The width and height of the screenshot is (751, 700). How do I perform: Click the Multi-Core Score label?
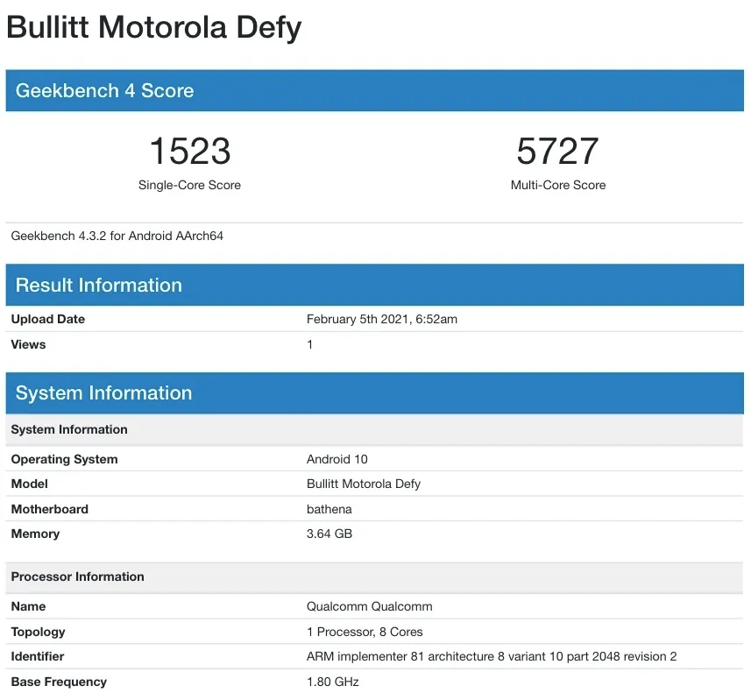[x=558, y=185]
